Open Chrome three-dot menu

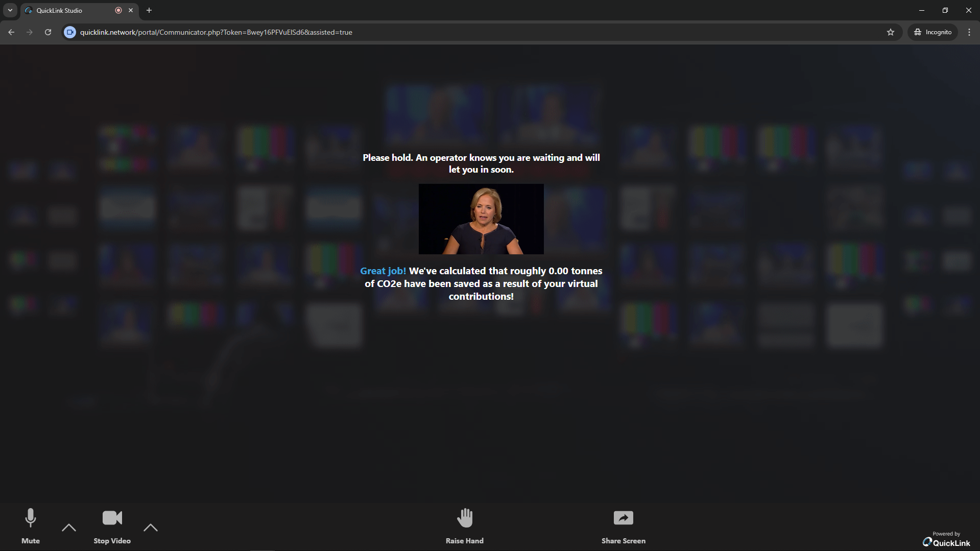coord(969,32)
